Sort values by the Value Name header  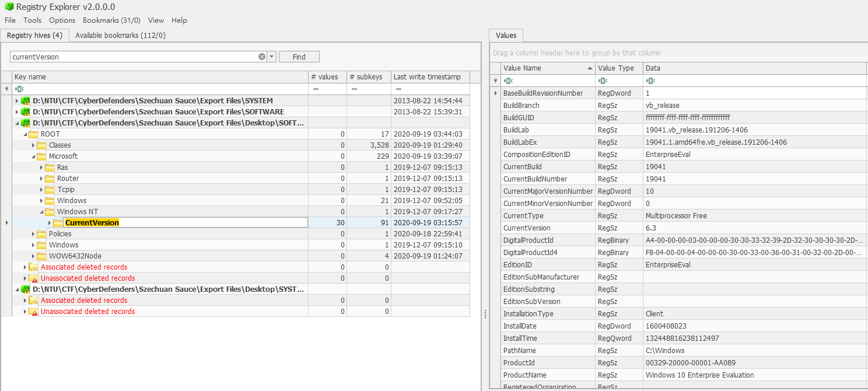(547, 68)
